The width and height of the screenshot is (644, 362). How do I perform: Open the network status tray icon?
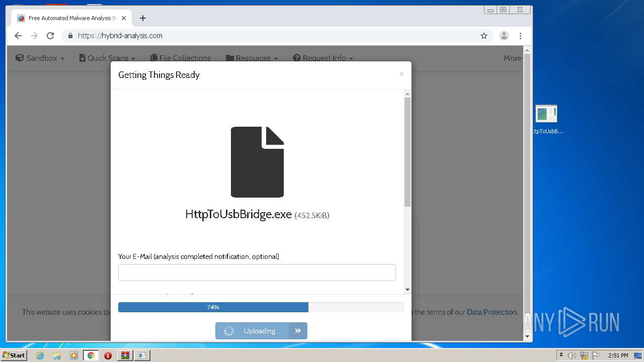(585, 355)
